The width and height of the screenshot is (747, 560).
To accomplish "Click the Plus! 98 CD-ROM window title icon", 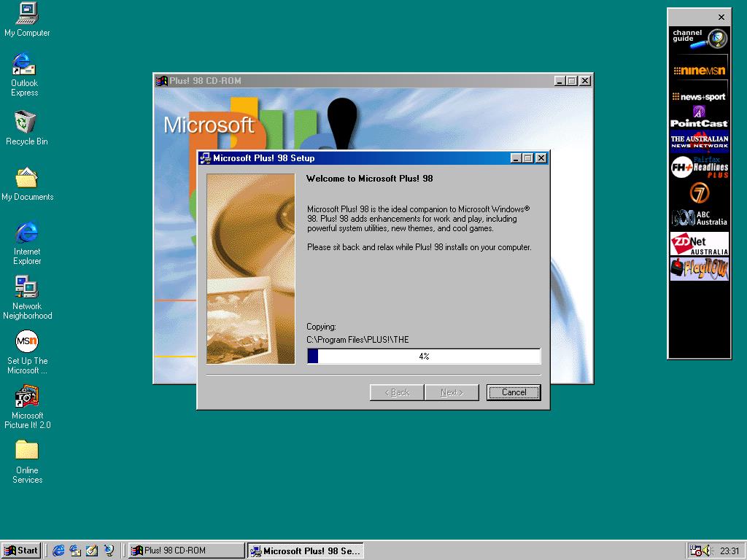I will pos(162,81).
